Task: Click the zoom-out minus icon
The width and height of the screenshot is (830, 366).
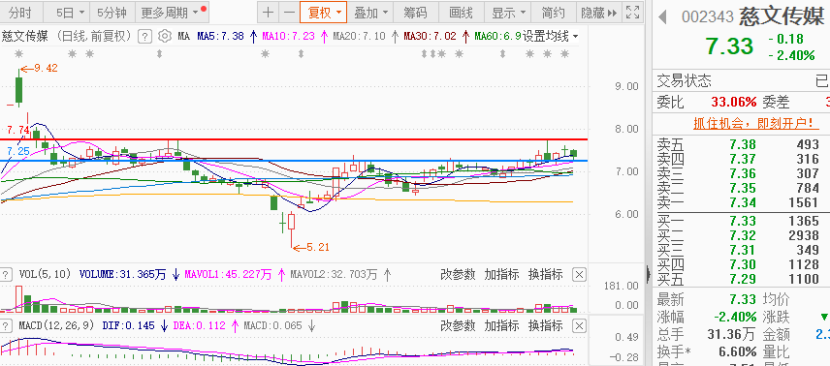Action: (288, 12)
